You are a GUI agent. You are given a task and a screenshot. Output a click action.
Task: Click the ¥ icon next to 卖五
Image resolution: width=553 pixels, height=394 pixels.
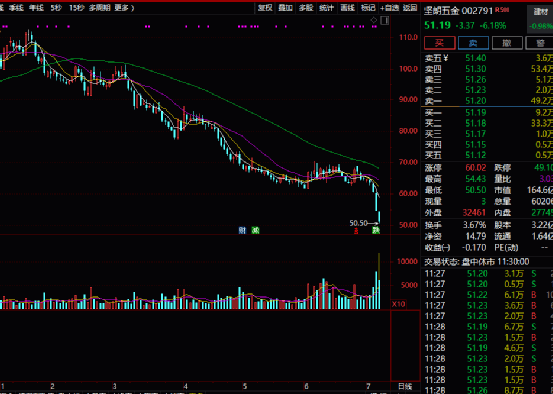(x=446, y=58)
